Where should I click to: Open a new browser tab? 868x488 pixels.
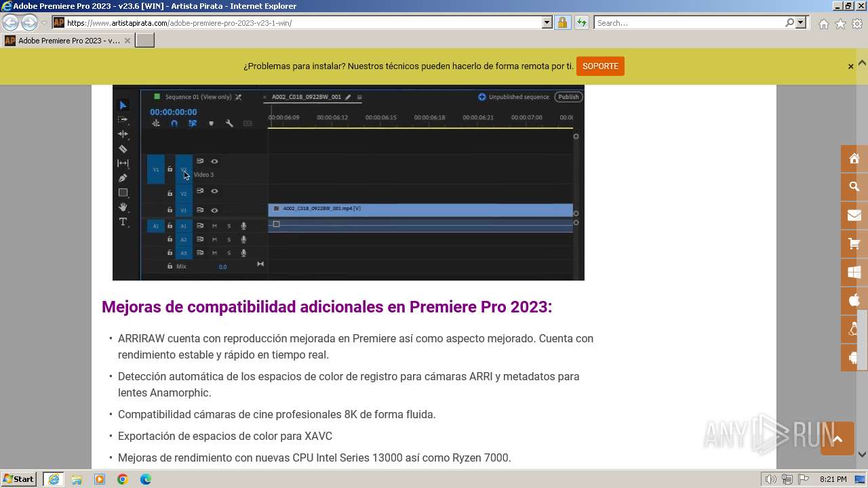(145, 41)
